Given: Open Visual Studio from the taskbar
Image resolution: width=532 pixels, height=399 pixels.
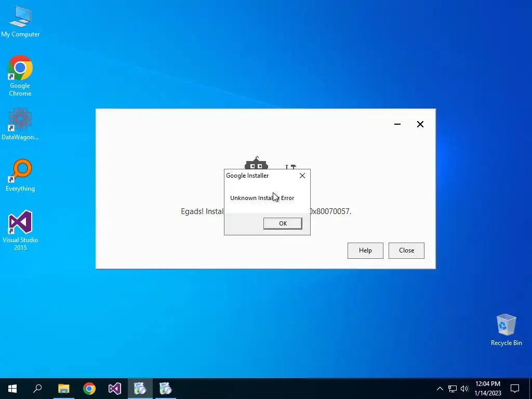Looking at the screenshot, I should coord(115,389).
